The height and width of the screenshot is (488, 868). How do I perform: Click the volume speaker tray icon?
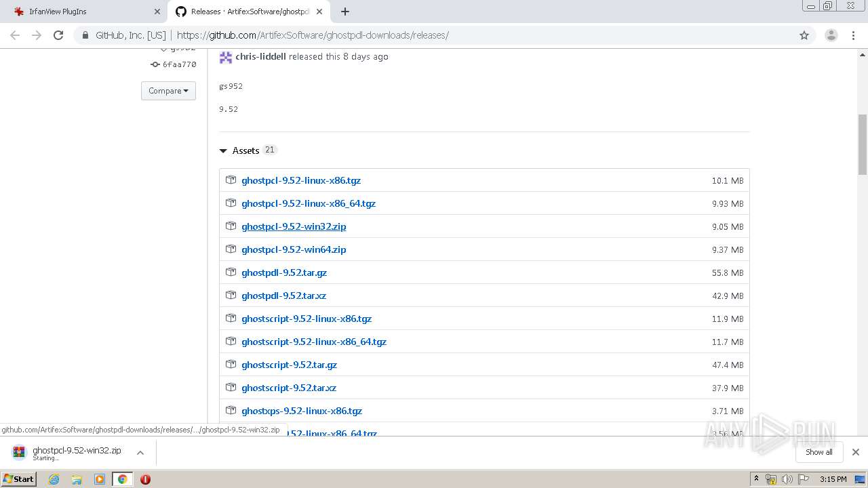point(787,479)
